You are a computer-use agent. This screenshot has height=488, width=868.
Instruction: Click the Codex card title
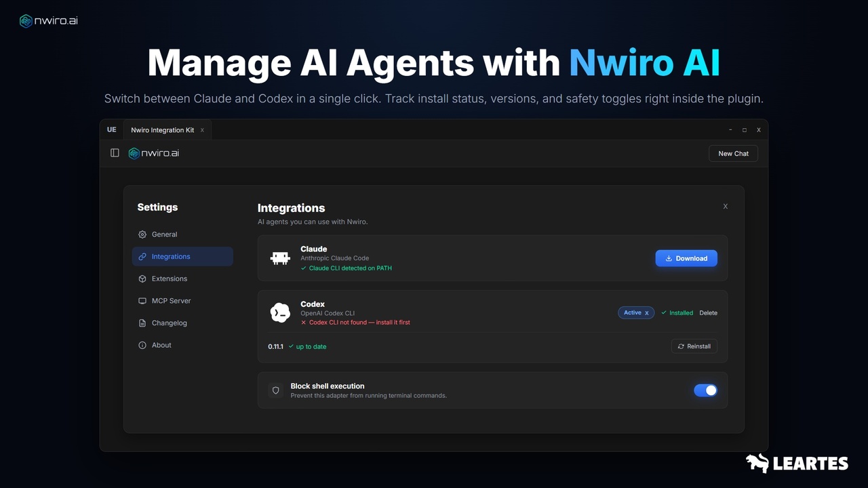pos(313,304)
